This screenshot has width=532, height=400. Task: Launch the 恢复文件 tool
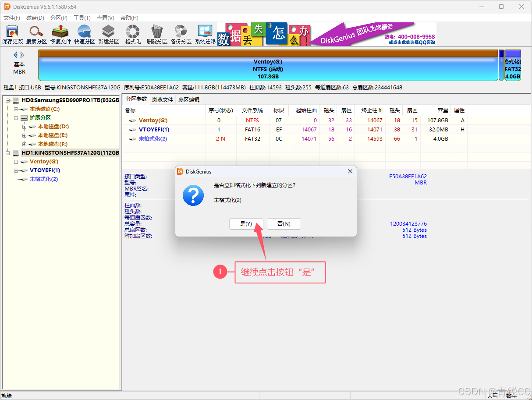pyautogui.click(x=60, y=35)
